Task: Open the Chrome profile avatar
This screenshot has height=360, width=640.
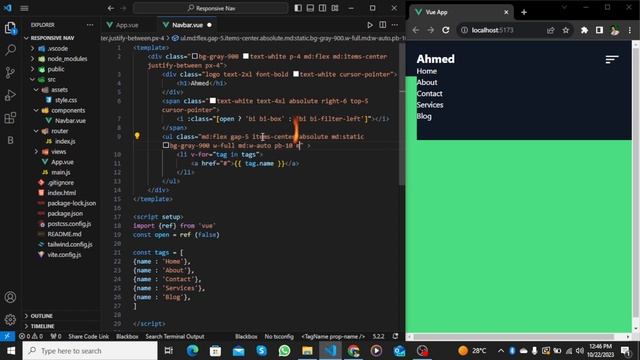Action: click(x=614, y=30)
